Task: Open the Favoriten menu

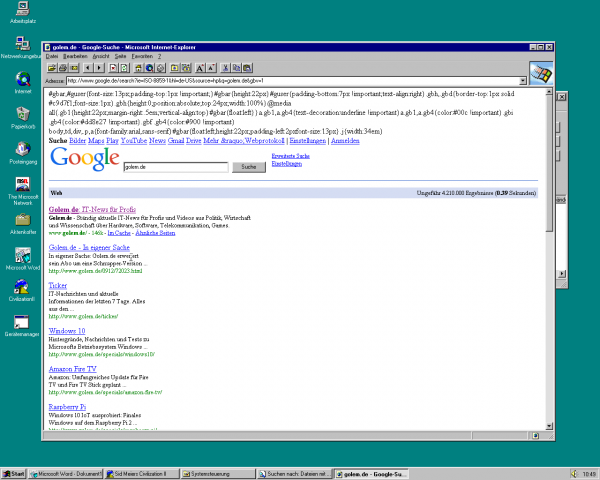Action: click(x=142, y=56)
